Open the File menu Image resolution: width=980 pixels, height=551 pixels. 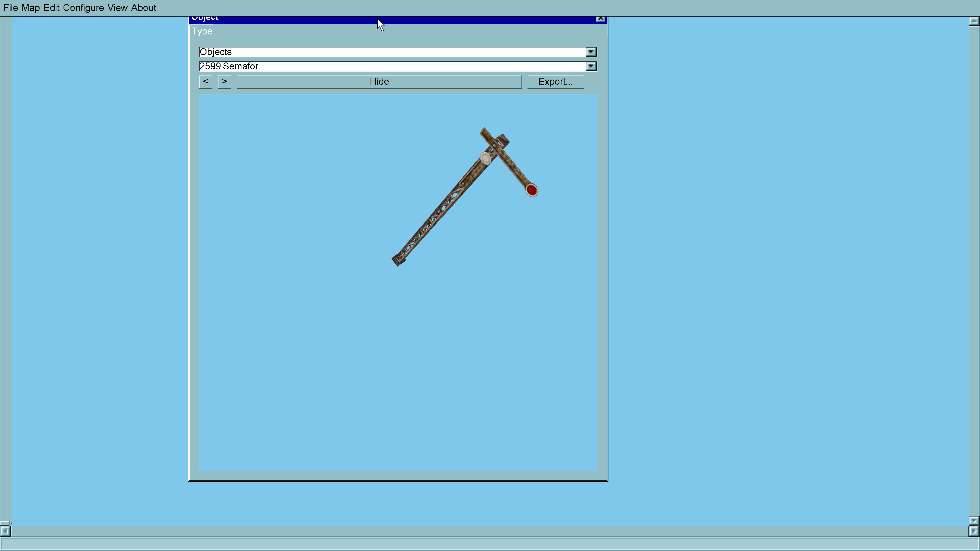tap(10, 8)
